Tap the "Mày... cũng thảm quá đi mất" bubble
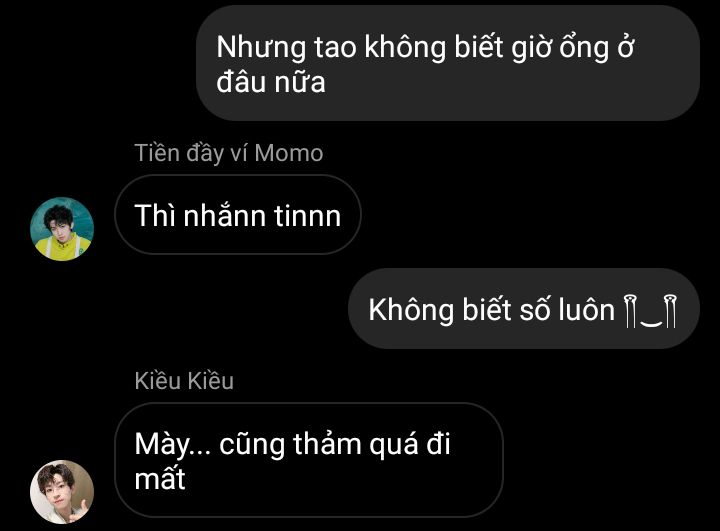The height and width of the screenshot is (531, 720). tap(309, 460)
